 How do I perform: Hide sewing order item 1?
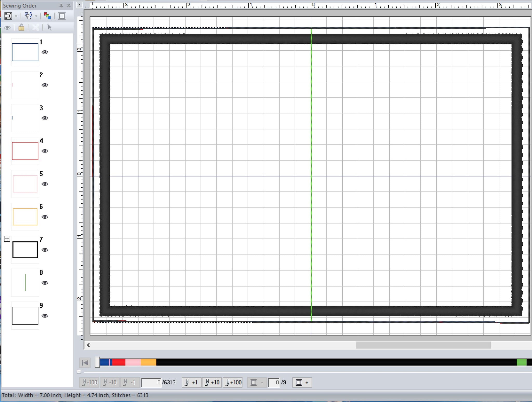pyautogui.click(x=45, y=52)
